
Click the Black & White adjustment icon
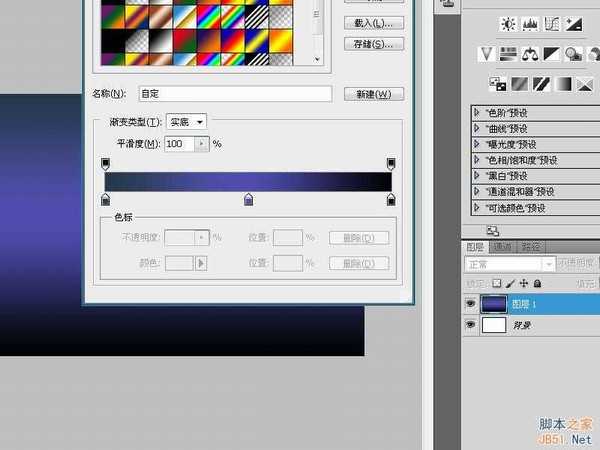[x=552, y=53]
